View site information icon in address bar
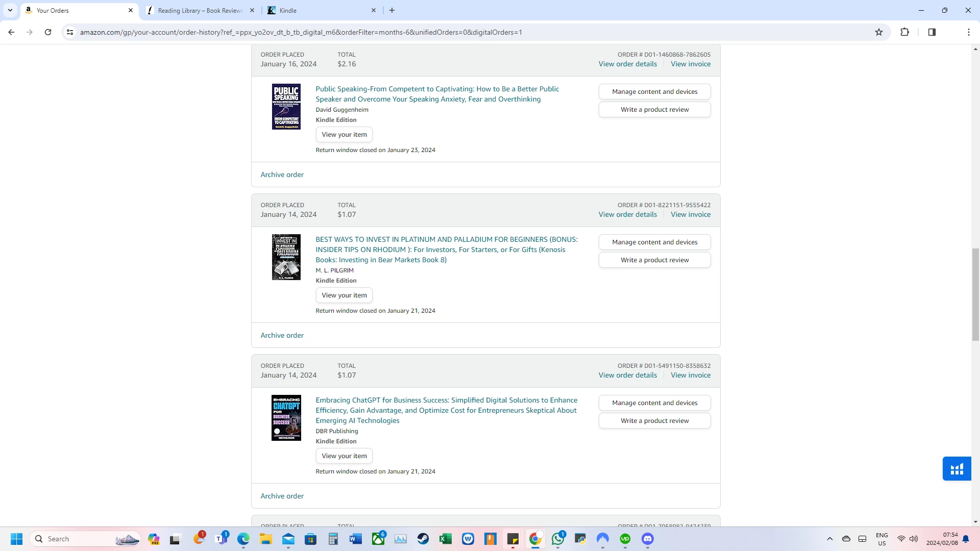 tap(70, 32)
